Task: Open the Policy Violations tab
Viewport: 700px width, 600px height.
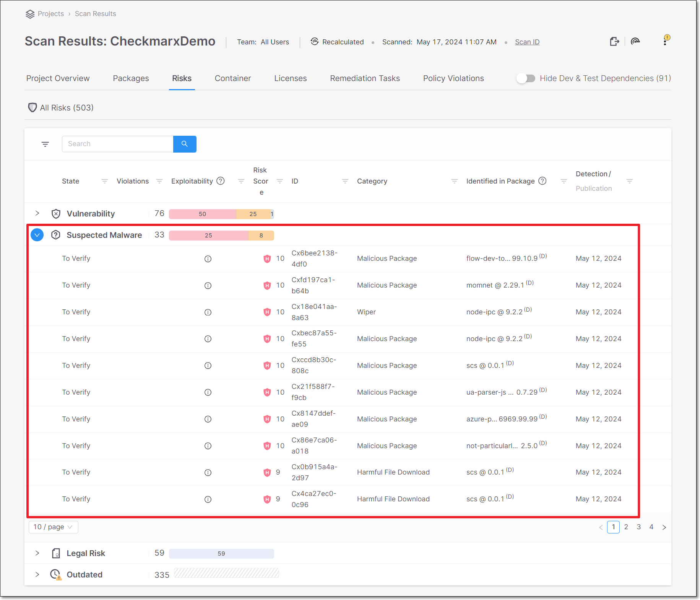Action: 454,78
